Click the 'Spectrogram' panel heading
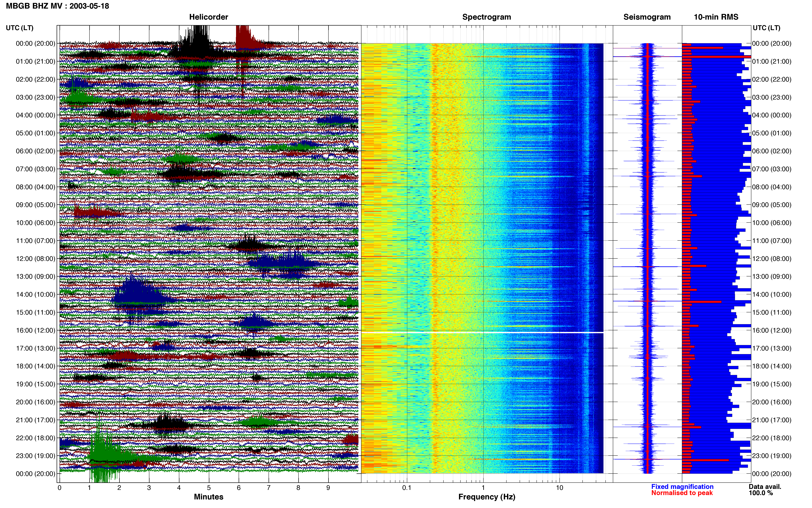The image size is (812, 508). [487, 17]
